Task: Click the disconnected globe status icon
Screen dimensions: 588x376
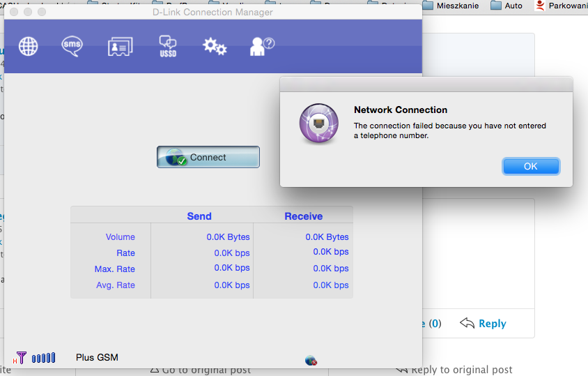Action: (x=311, y=361)
